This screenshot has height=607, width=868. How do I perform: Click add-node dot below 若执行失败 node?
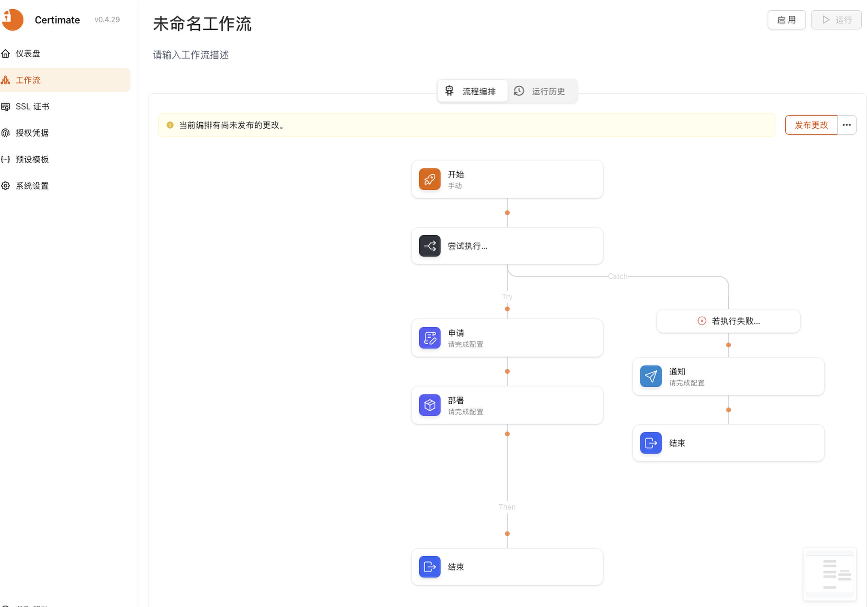pos(729,345)
